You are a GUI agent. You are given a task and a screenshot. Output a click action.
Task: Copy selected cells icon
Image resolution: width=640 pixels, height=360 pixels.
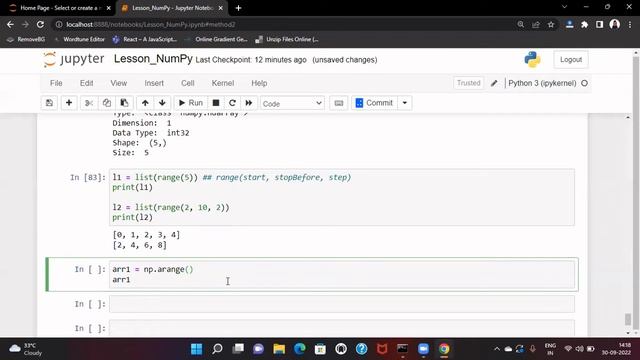[107, 103]
